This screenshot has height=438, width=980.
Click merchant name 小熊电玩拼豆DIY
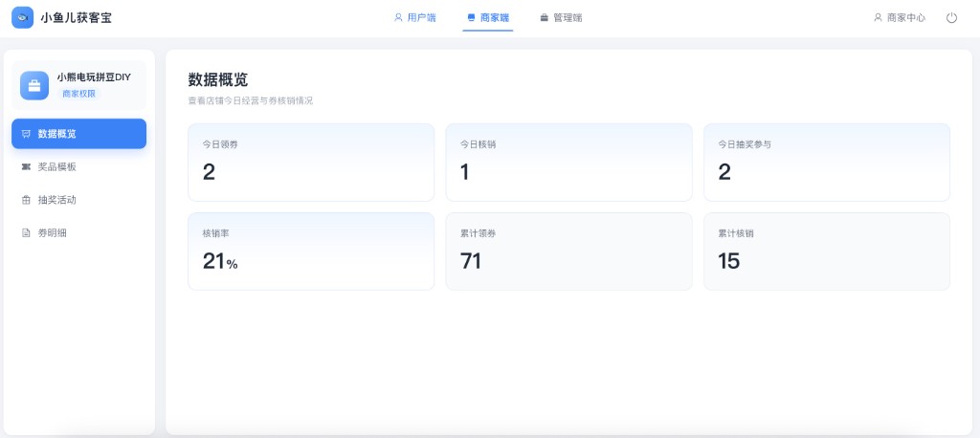tap(94, 77)
